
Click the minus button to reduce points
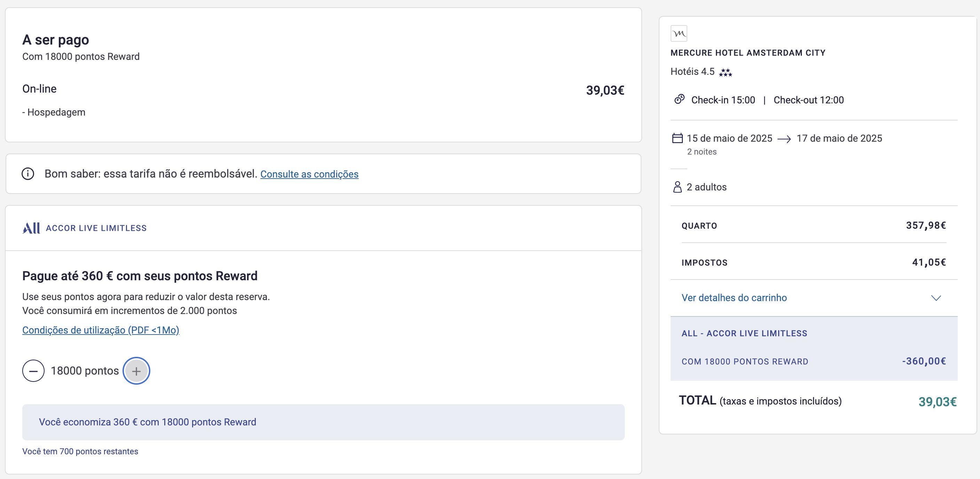click(x=33, y=371)
